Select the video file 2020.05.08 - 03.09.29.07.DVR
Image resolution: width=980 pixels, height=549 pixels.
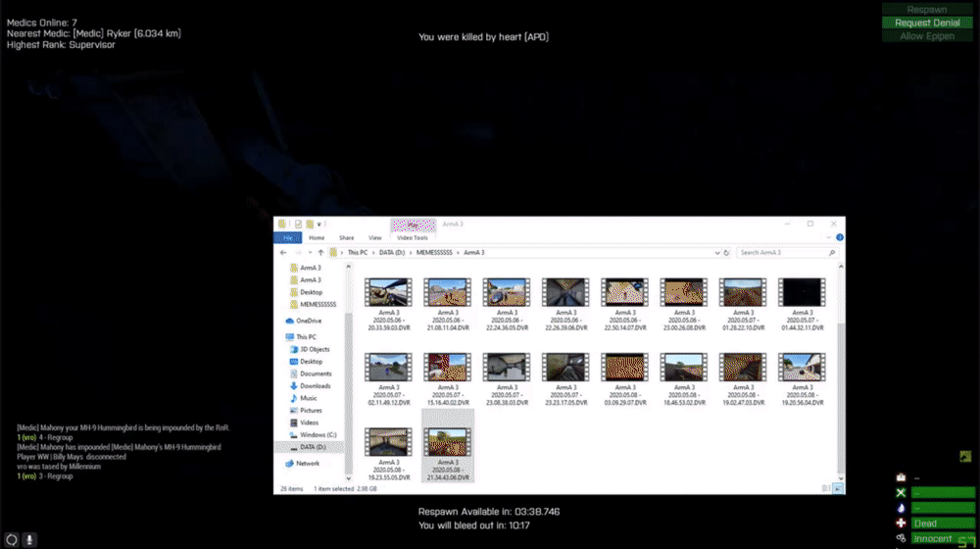[624, 379]
